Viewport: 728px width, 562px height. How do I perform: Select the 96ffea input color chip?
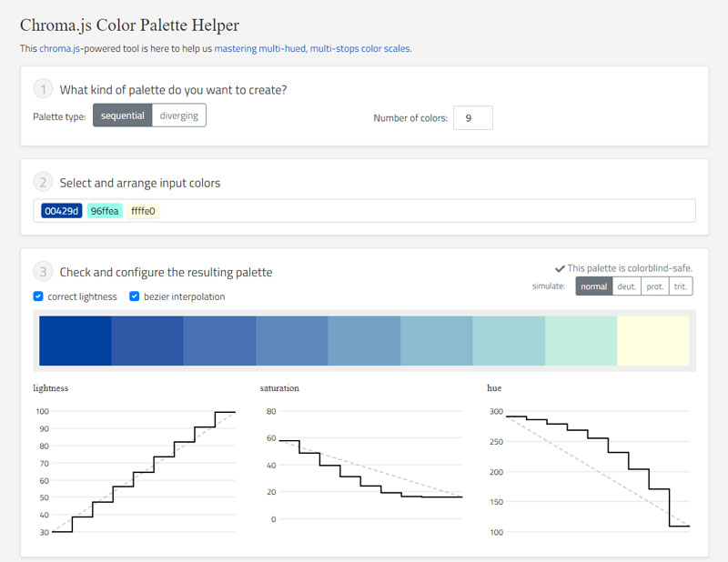(x=105, y=211)
